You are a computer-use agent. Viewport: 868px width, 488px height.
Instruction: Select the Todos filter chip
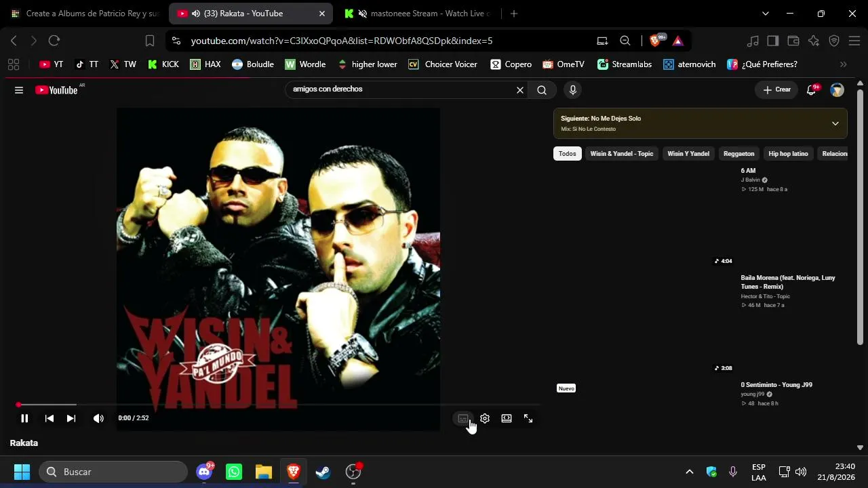pos(568,154)
